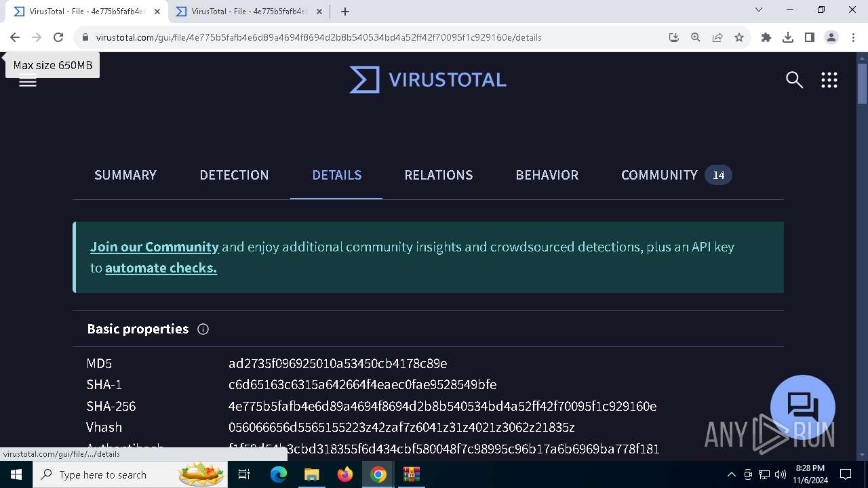Viewport: 868px width, 488px height.
Task: Click the SHA-256 hash value
Action: coord(442,407)
